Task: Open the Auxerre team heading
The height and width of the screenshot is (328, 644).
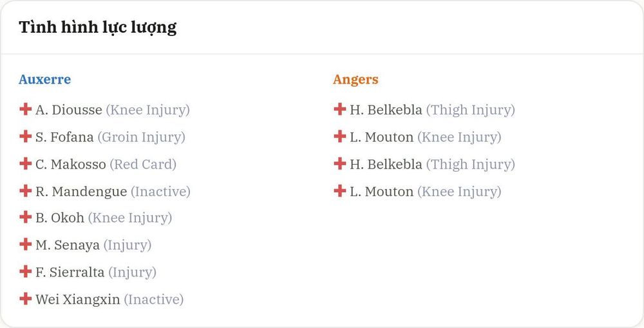Action: coord(45,79)
